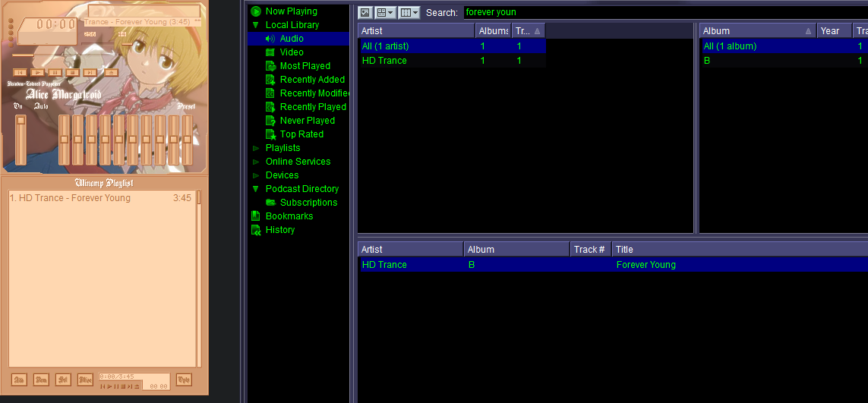This screenshot has height=403, width=868.
Task: Toggle the equalizer On switch
Action: [x=17, y=106]
